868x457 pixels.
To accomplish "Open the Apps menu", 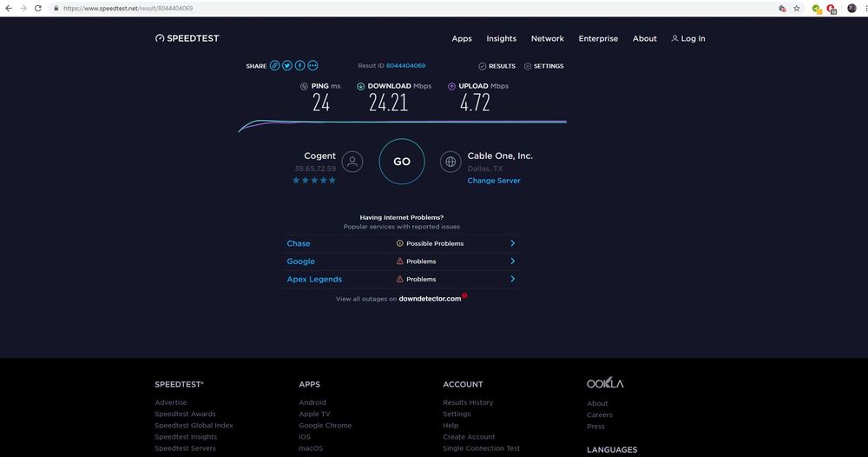I will tap(462, 38).
